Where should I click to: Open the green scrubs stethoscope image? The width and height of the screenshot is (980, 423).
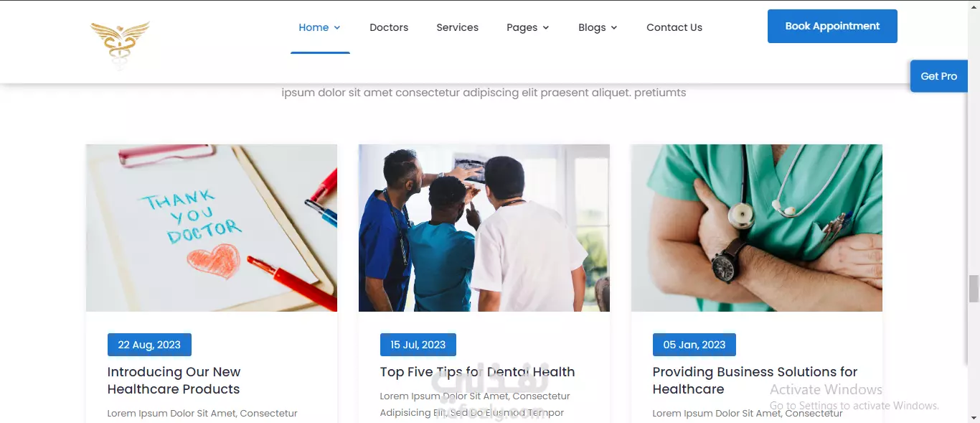[757, 228]
